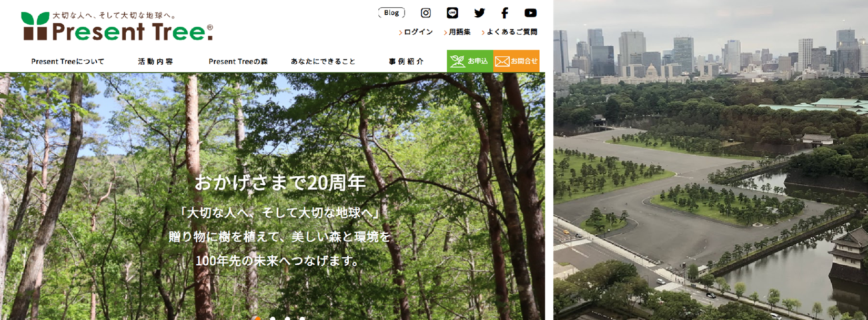
Task: Open the Instagram profile icon
Action: tap(426, 13)
